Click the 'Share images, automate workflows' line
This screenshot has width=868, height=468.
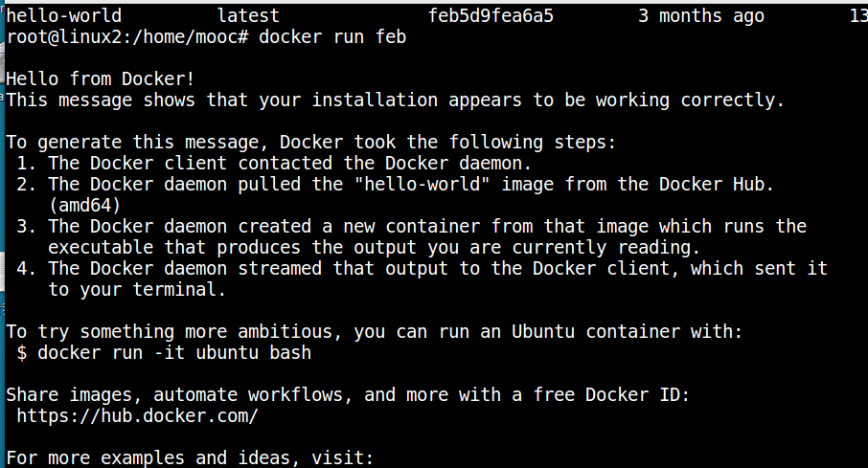point(348,394)
